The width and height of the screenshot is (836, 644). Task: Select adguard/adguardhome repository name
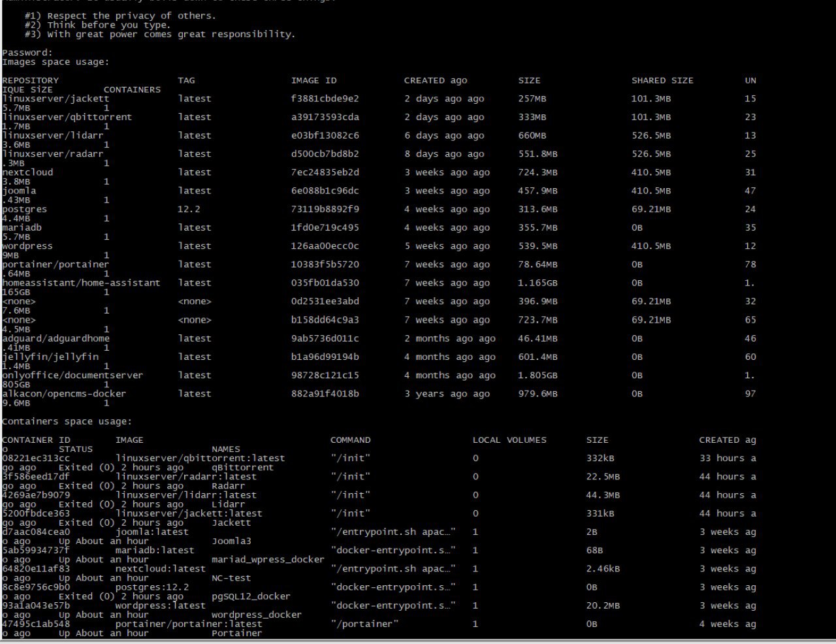pos(56,338)
